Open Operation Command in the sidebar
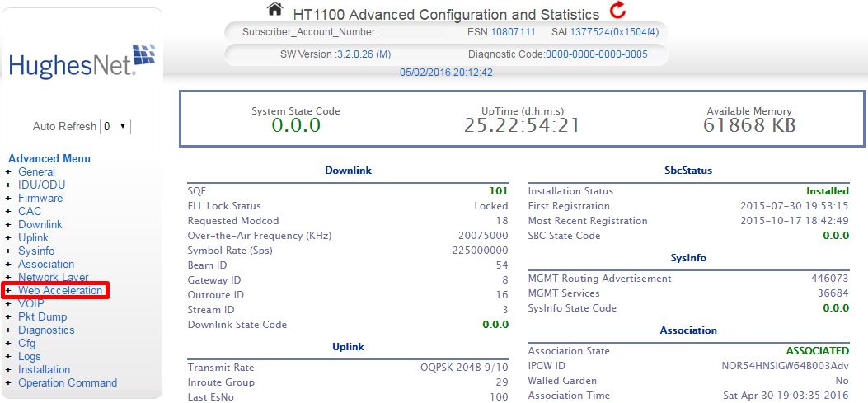 click(68, 383)
